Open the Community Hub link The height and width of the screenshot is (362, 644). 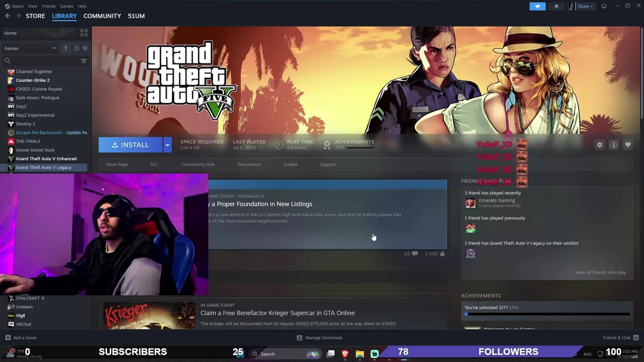(198, 164)
